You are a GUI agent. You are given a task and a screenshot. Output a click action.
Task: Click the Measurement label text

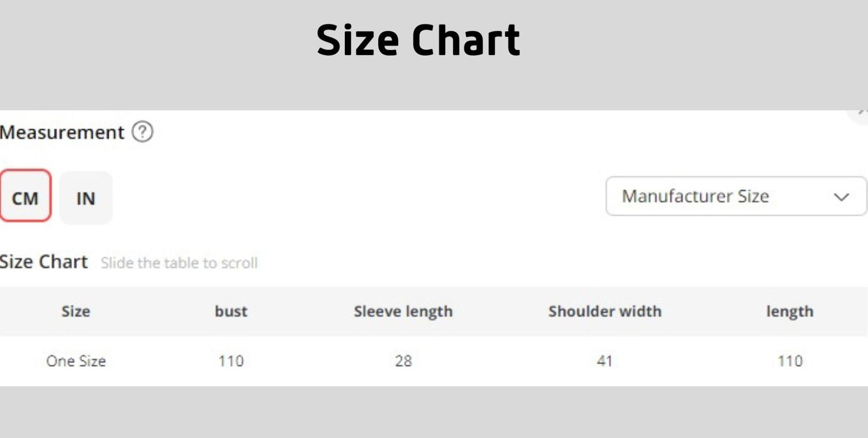point(62,133)
